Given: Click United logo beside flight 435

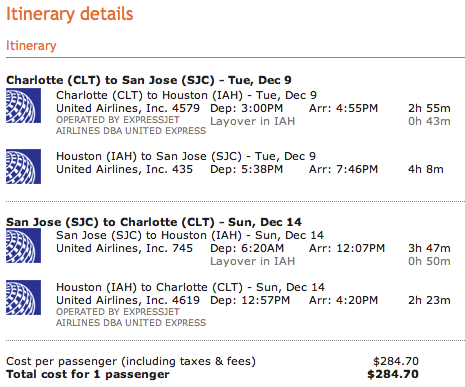Looking at the screenshot, I should (23, 166).
